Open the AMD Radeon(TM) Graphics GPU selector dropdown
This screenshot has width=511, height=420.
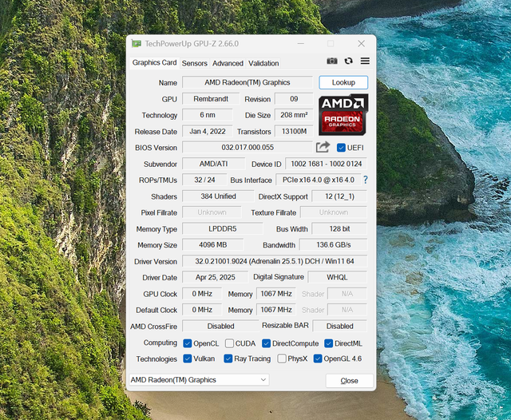click(199, 380)
